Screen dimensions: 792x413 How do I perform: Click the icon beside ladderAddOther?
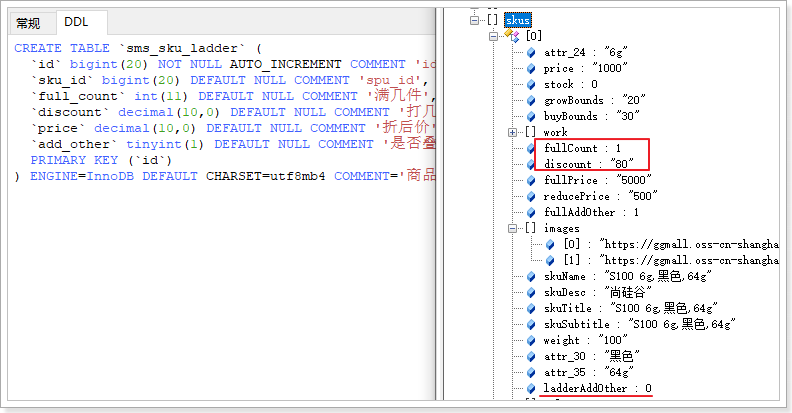(531, 388)
